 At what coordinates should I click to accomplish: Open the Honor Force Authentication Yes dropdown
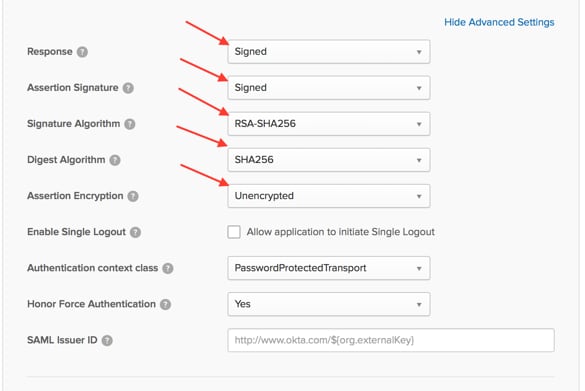coord(329,304)
